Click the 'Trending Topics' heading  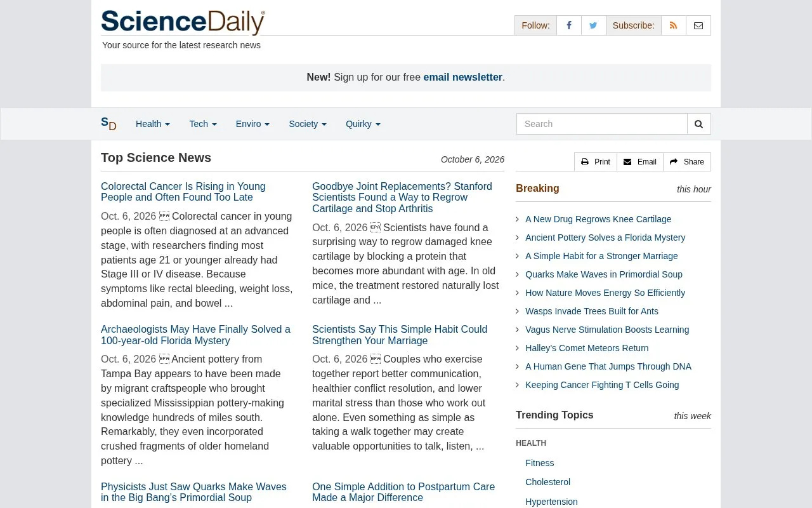click(554, 415)
